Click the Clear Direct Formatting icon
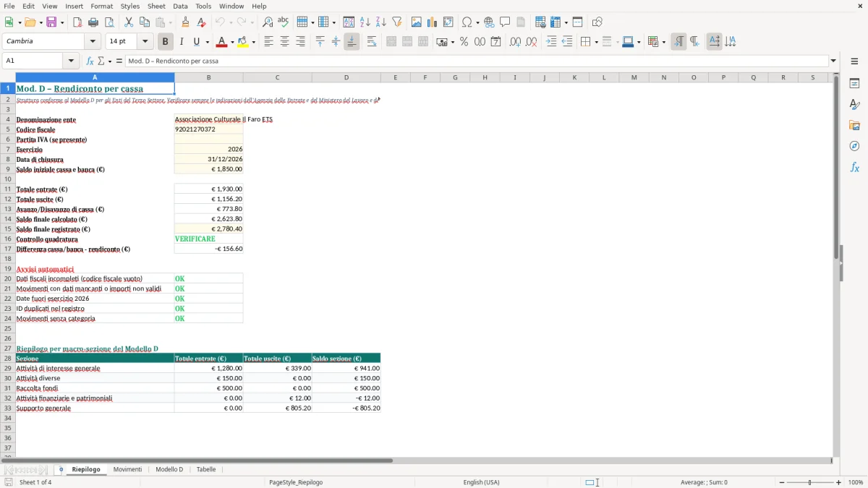 [x=201, y=22]
